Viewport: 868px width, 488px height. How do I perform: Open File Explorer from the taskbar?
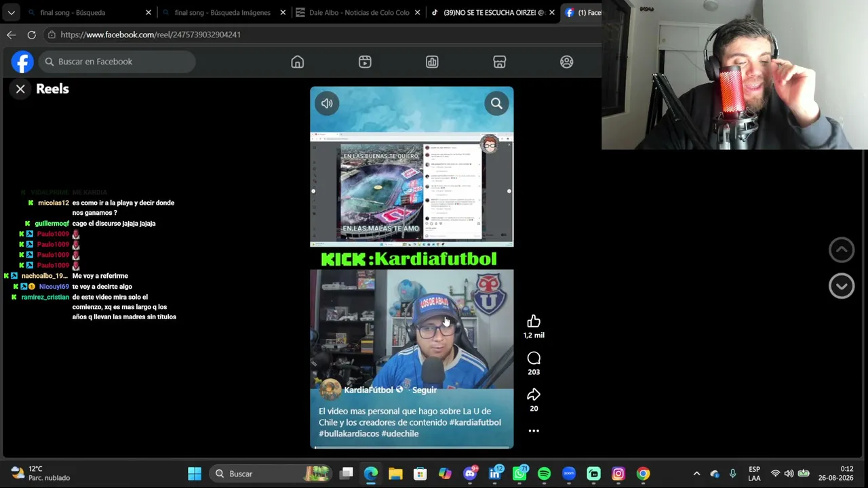pos(395,474)
